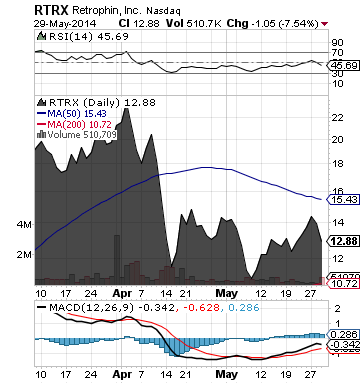360x384 pixels.
Task: Click the Nasdaq exchange label
Action: point(163,11)
